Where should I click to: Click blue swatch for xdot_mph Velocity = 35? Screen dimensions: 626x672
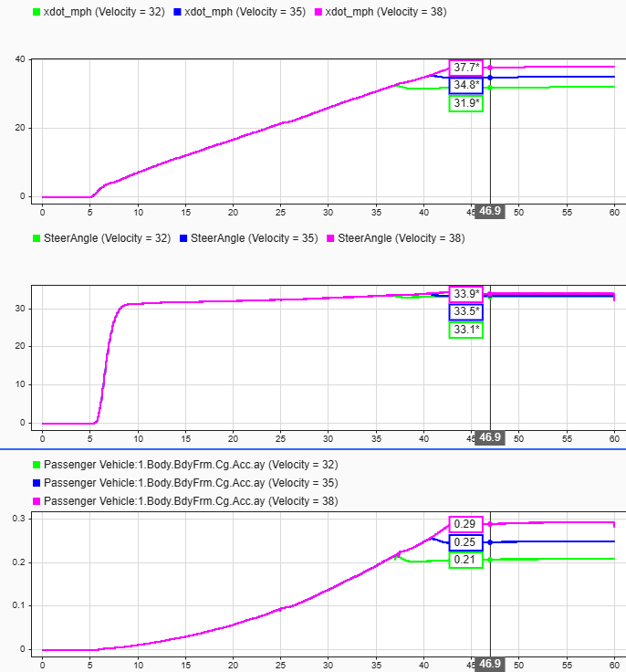pyautogui.click(x=177, y=12)
